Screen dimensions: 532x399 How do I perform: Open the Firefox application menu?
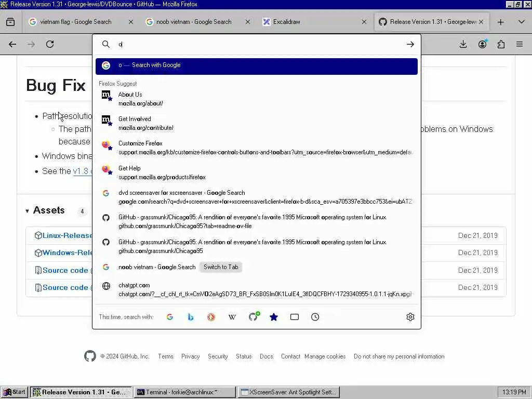tap(520, 44)
